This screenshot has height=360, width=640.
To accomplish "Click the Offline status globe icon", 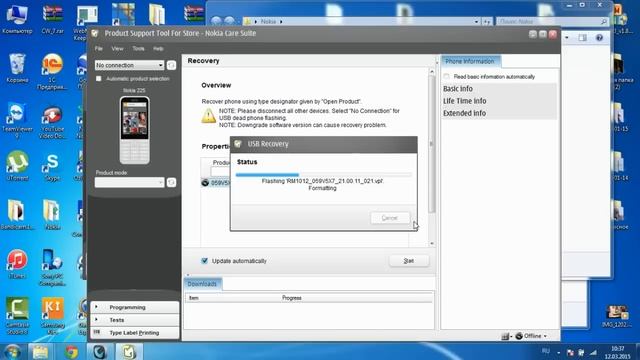I will pyautogui.click(x=519, y=336).
